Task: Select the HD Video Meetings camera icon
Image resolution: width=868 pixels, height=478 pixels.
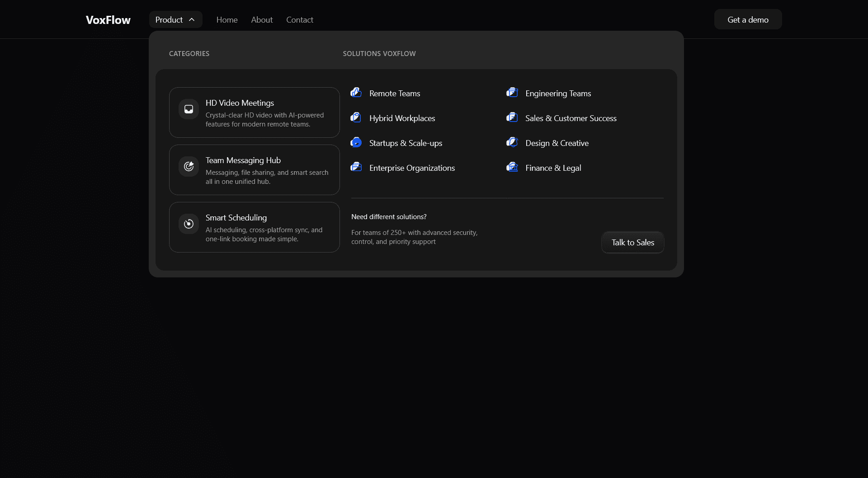Action: (x=189, y=109)
